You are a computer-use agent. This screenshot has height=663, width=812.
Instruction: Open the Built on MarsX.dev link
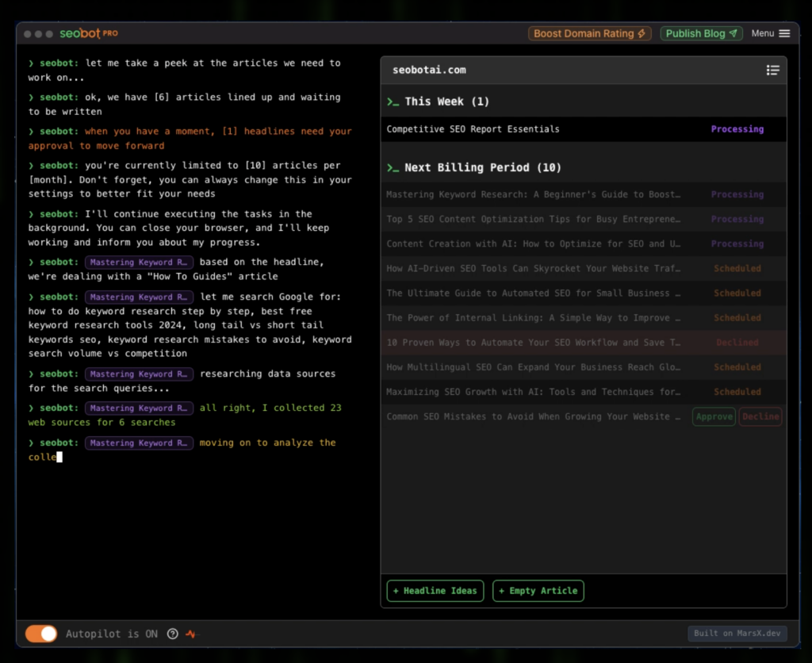click(x=737, y=633)
